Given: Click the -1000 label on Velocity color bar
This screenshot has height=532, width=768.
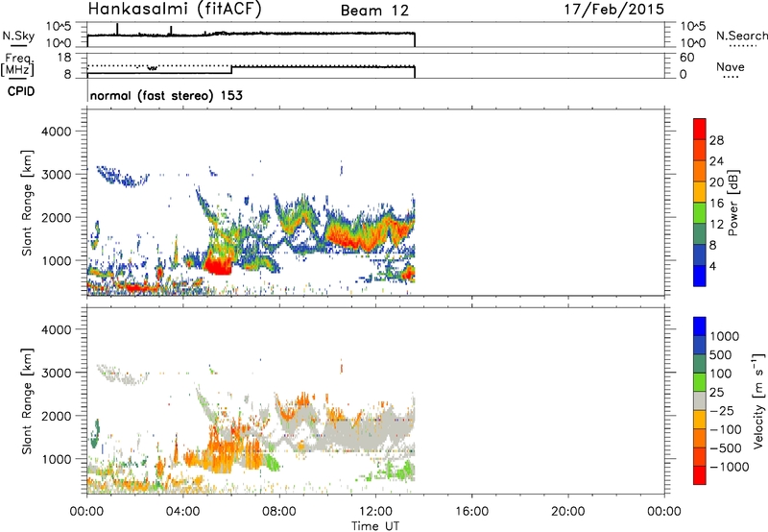Looking at the screenshot, I should point(730,467).
